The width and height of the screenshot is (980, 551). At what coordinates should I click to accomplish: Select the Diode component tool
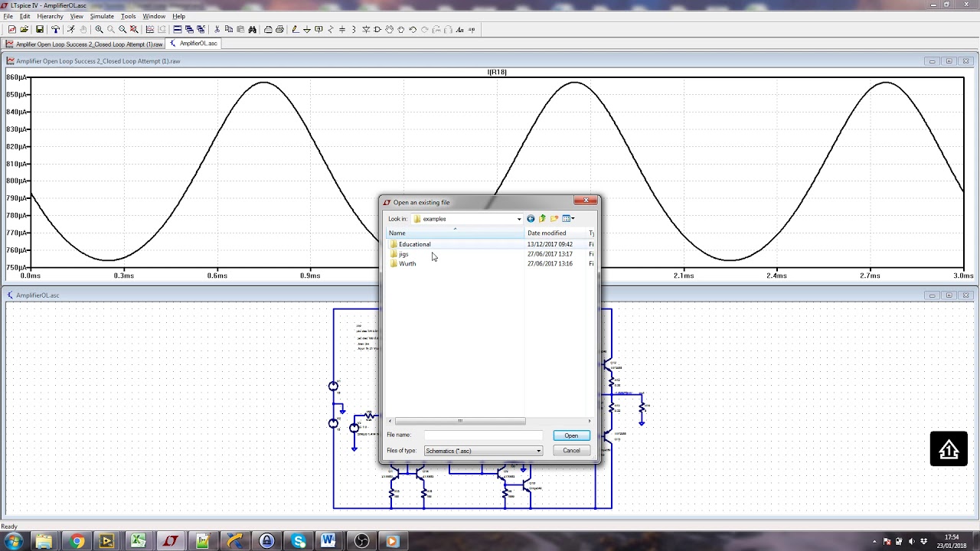pyautogui.click(x=366, y=30)
